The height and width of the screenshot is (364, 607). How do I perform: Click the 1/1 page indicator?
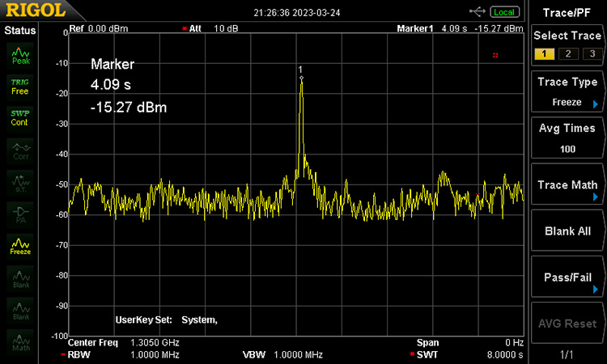point(567,354)
